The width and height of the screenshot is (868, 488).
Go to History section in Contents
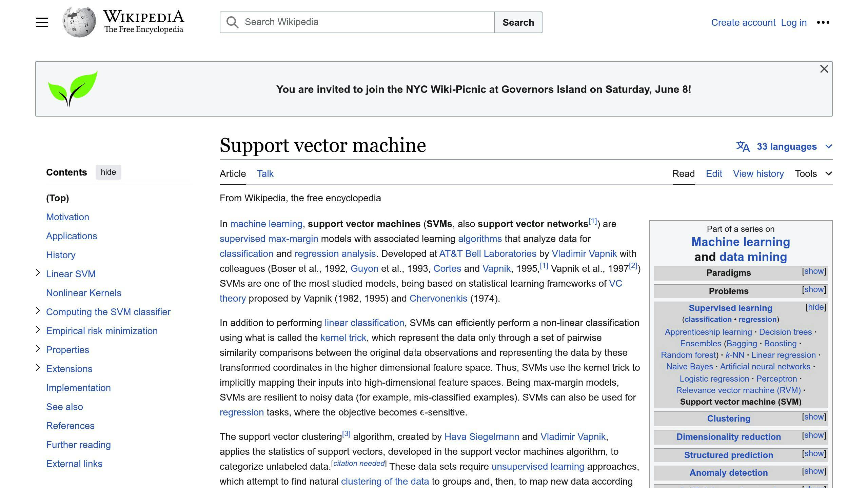61,255
